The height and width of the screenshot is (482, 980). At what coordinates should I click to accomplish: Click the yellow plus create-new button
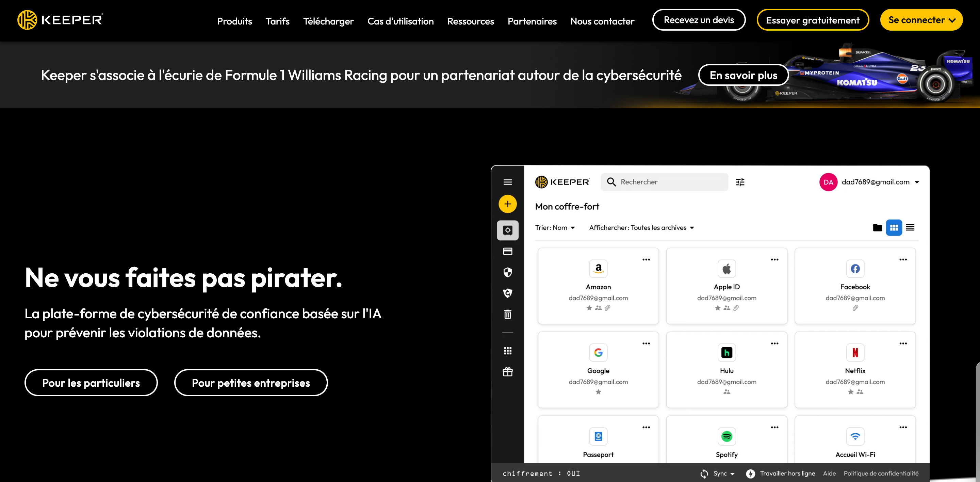click(x=507, y=204)
